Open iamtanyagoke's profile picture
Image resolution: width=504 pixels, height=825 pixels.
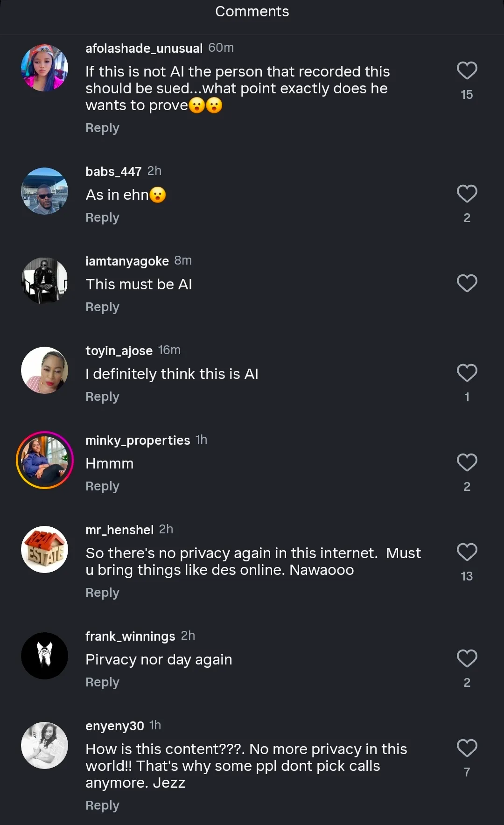(45, 280)
